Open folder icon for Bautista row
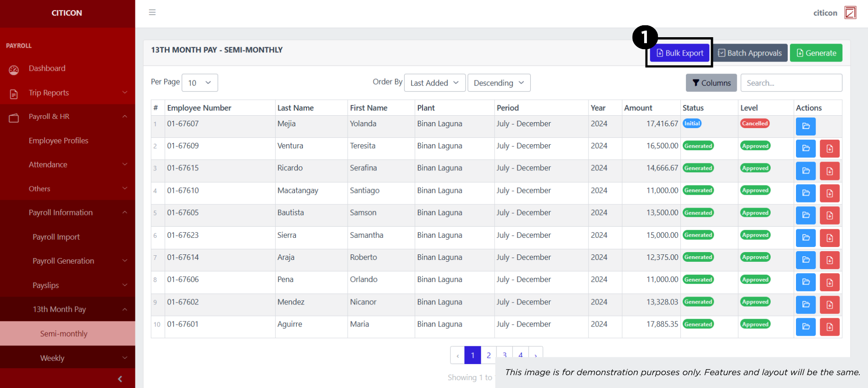Screen dimensions: 868x388 pos(805,215)
